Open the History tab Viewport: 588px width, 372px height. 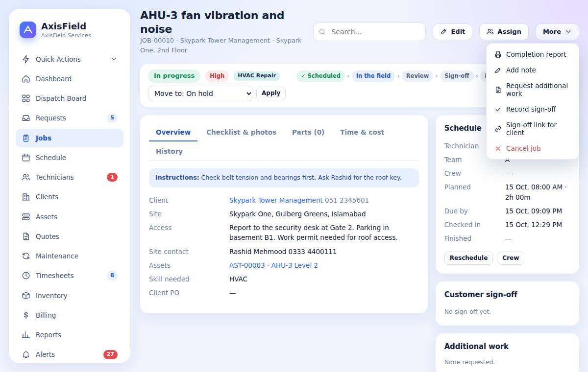click(169, 151)
